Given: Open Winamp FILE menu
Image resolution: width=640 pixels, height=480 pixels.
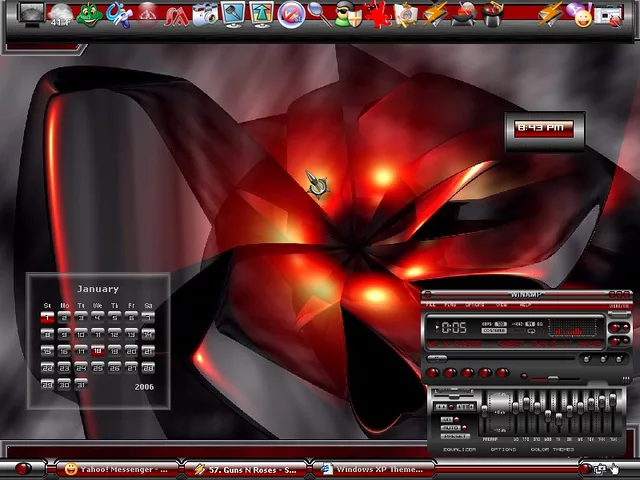Looking at the screenshot, I should (432, 304).
